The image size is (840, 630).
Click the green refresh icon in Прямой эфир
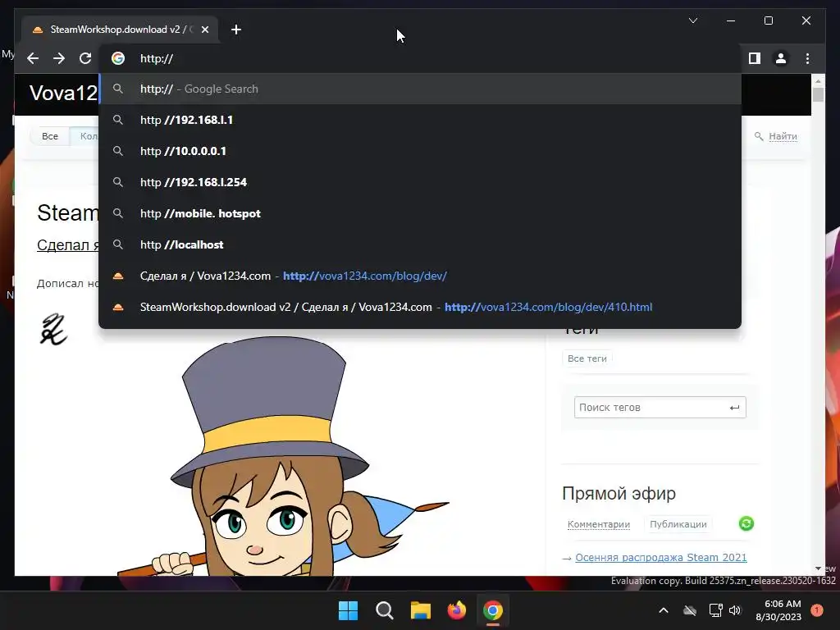tap(746, 523)
